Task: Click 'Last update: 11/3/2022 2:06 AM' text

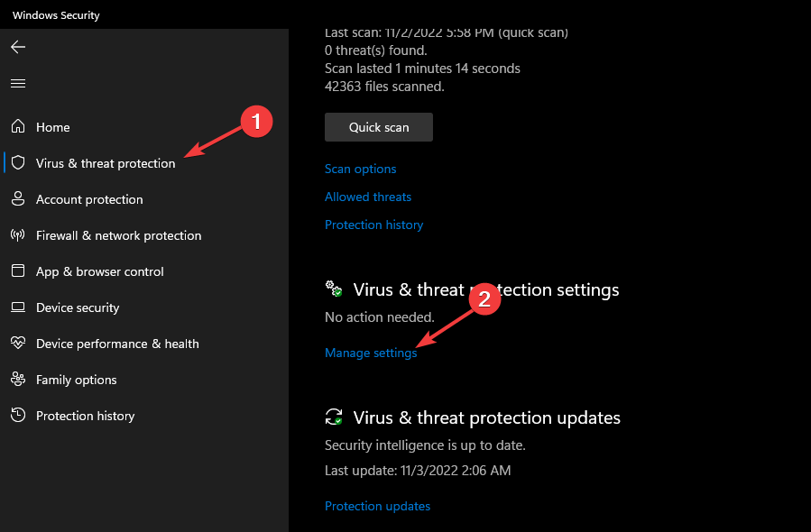Action: pos(418,471)
